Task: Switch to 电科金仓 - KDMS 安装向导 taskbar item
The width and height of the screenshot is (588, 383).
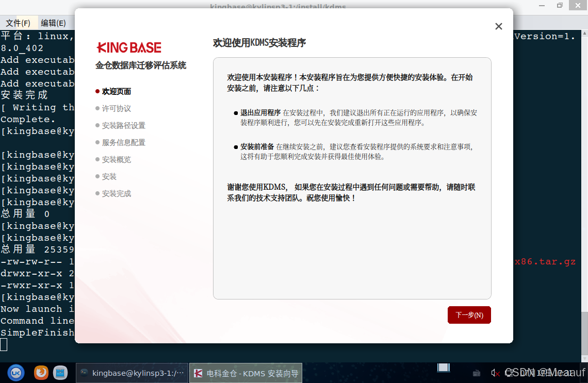Action: coord(246,373)
